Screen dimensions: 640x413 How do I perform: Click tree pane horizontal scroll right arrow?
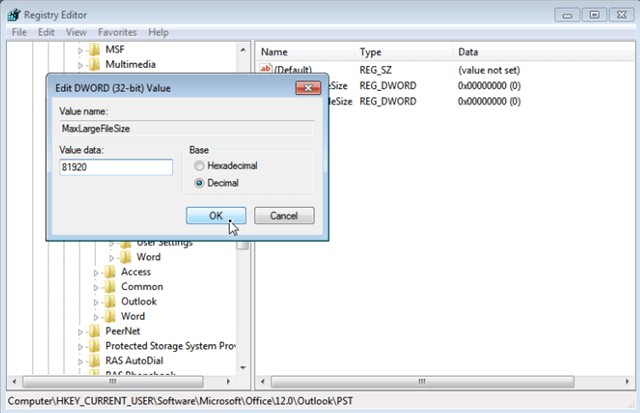point(228,382)
